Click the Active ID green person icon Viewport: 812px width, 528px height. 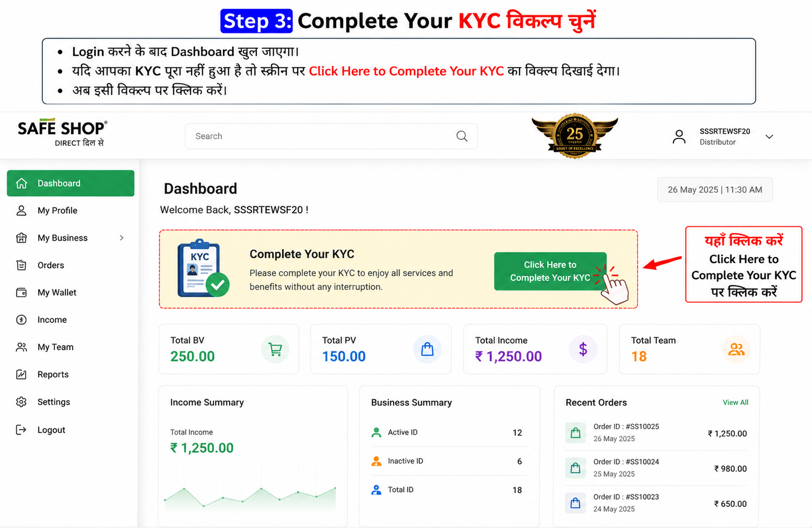[376, 432]
